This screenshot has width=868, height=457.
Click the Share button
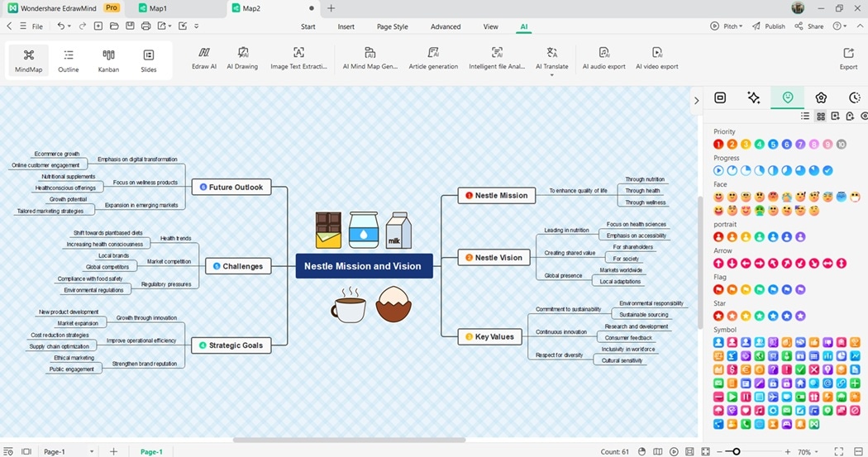click(x=808, y=26)
